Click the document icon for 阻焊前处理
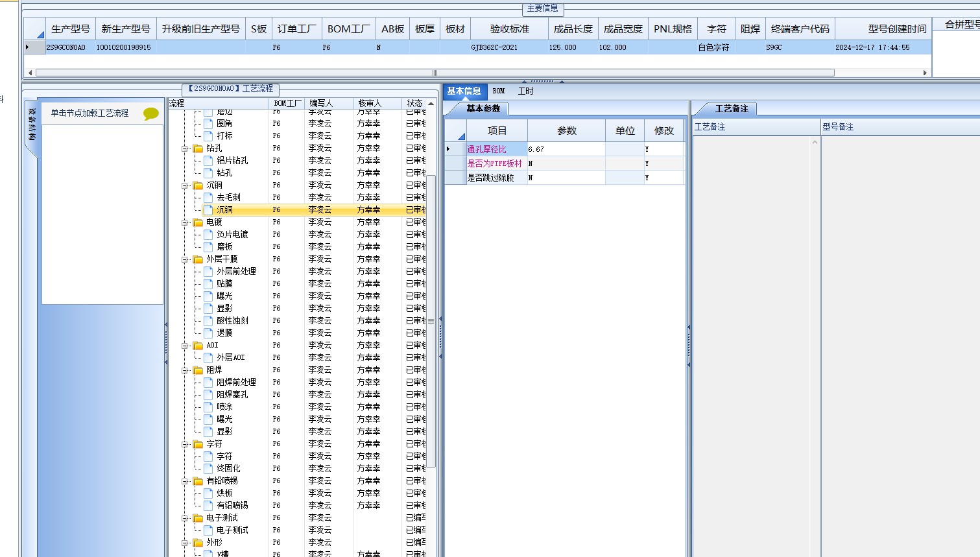The height and width of the screenshot is (557, 980). [x=208, y=382]
